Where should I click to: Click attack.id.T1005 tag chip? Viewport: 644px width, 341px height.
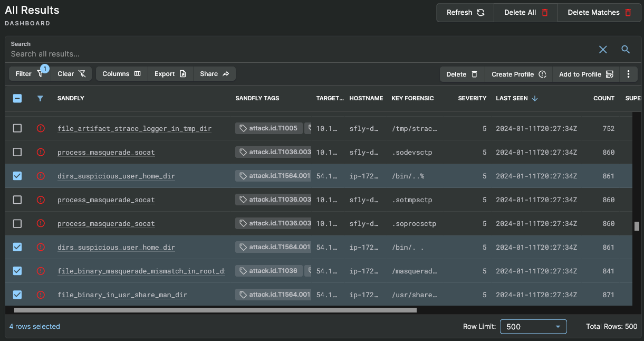(x=268, y=128)
